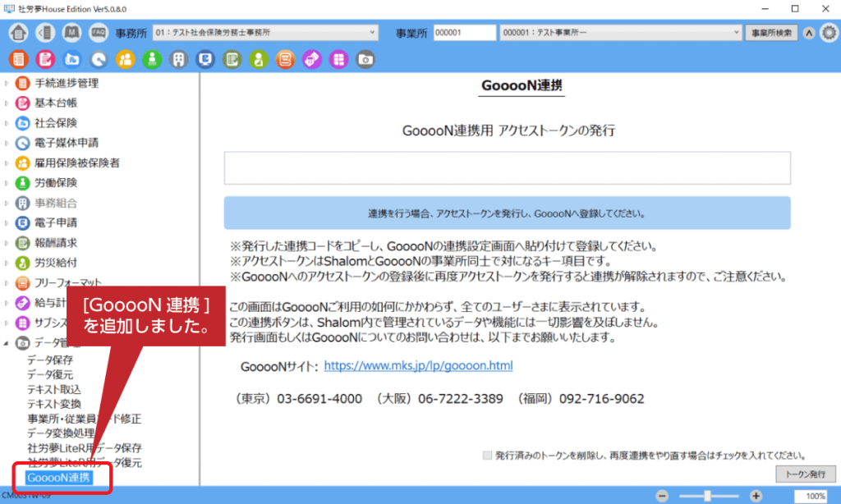The image size is (841, 504).
Task: Click magenta grid toolbar icon
Action: [338, 60]
